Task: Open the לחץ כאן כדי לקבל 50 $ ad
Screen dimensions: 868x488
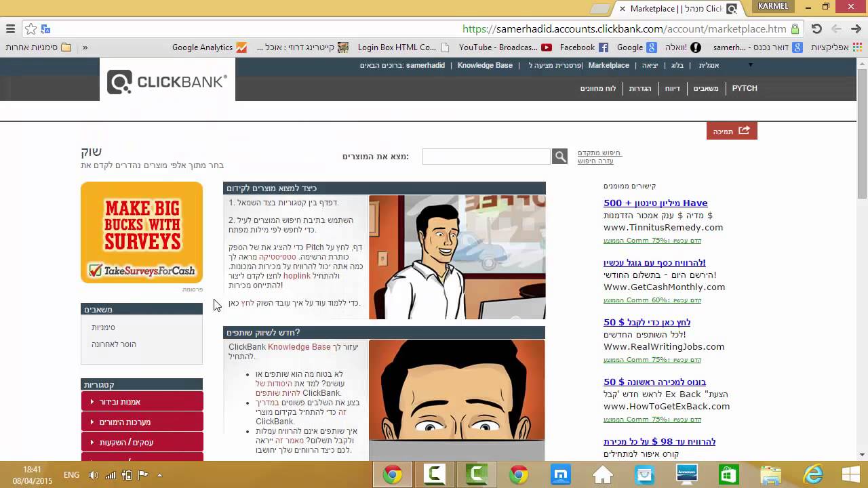Action: tap(647, 322)
